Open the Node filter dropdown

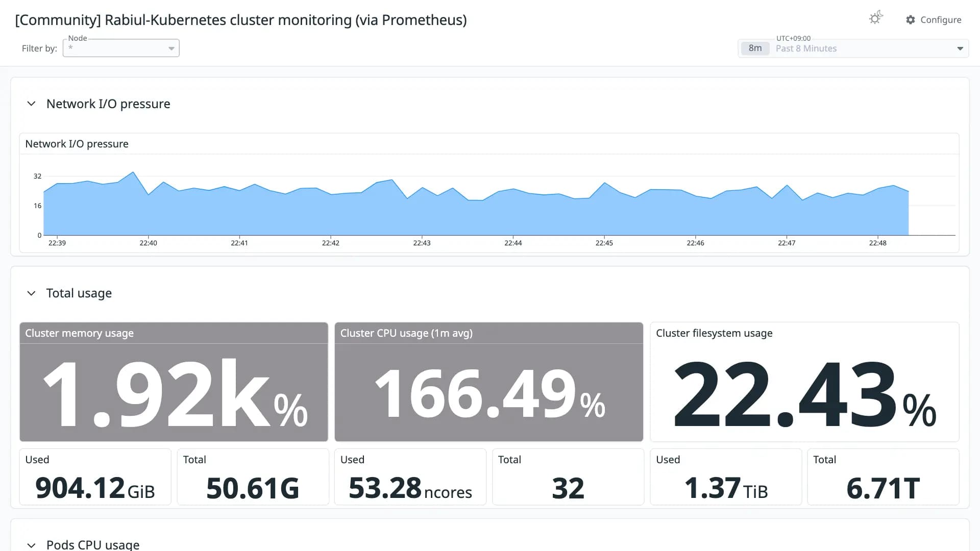click(121, 48)
